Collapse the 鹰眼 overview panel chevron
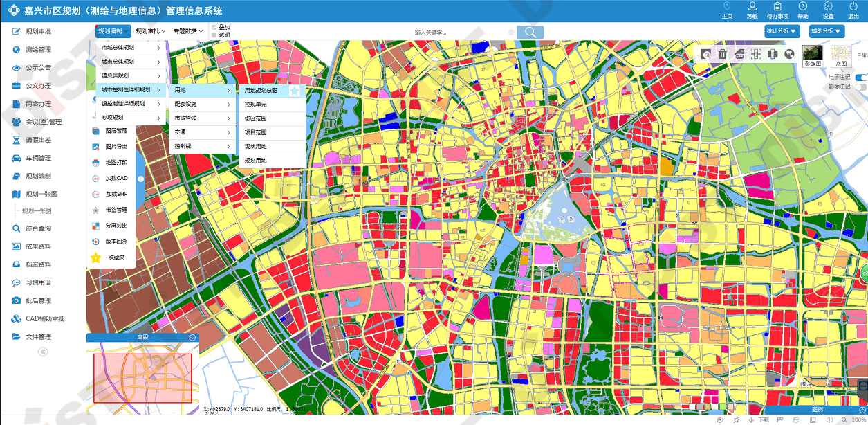Image resolution: width=868 pixels, height=425 pixels. point(192,338)
